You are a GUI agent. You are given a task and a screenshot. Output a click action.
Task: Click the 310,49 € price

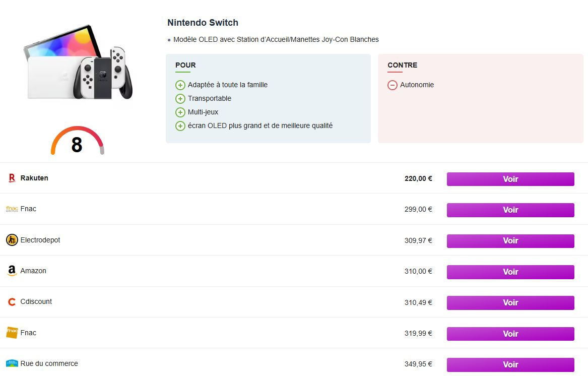pyautogui.click(x=418, y=302)
